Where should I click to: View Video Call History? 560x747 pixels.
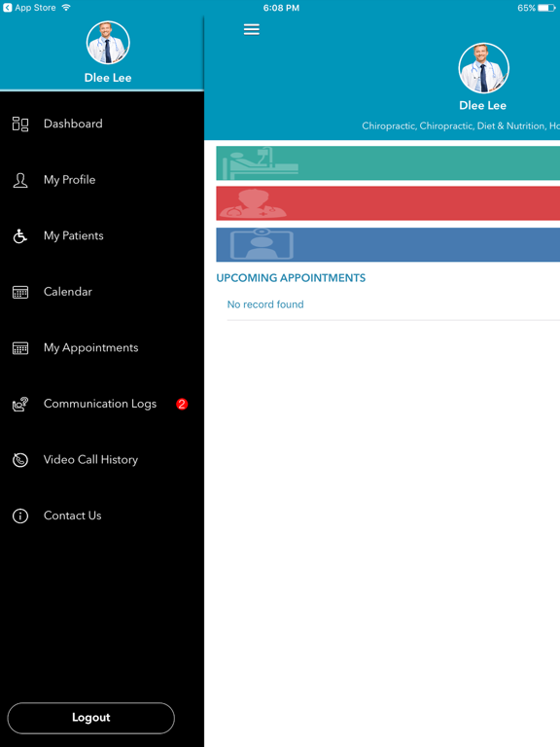point(102,460)
